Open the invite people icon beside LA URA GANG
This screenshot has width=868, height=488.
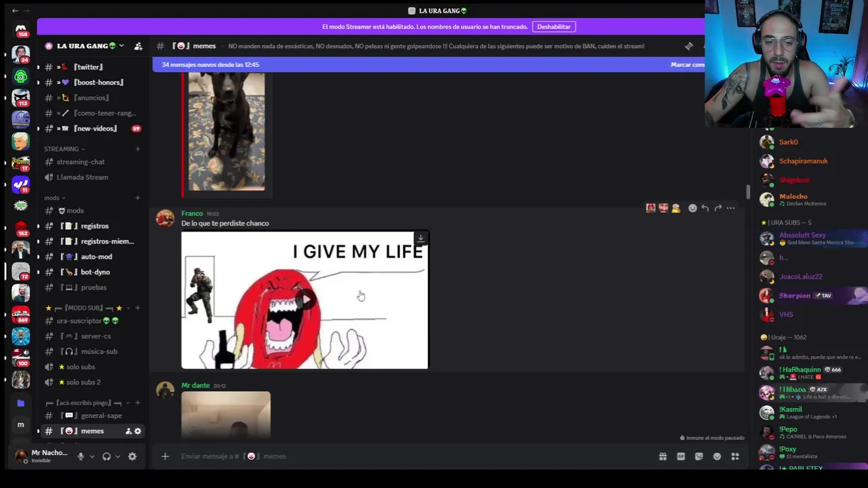pos(138,46)
